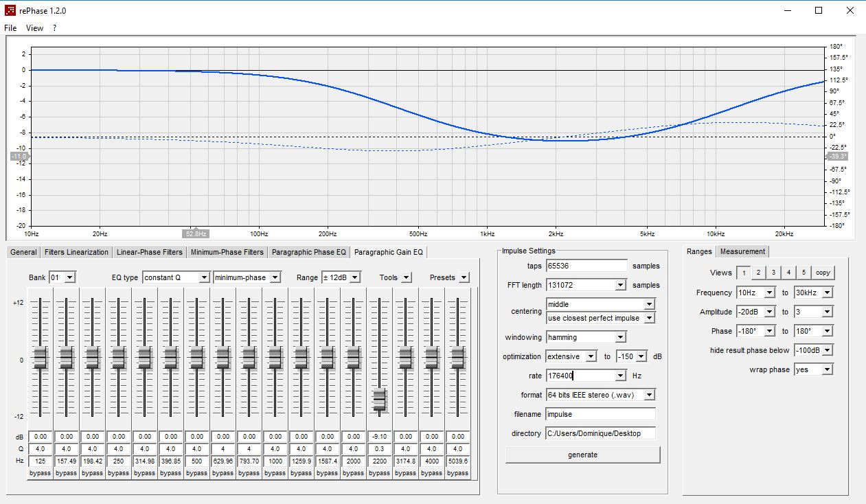Image resolution: width=866 pixels, height=504 pixels.
Task: Open the File menu
Action: tap(10, 28)
